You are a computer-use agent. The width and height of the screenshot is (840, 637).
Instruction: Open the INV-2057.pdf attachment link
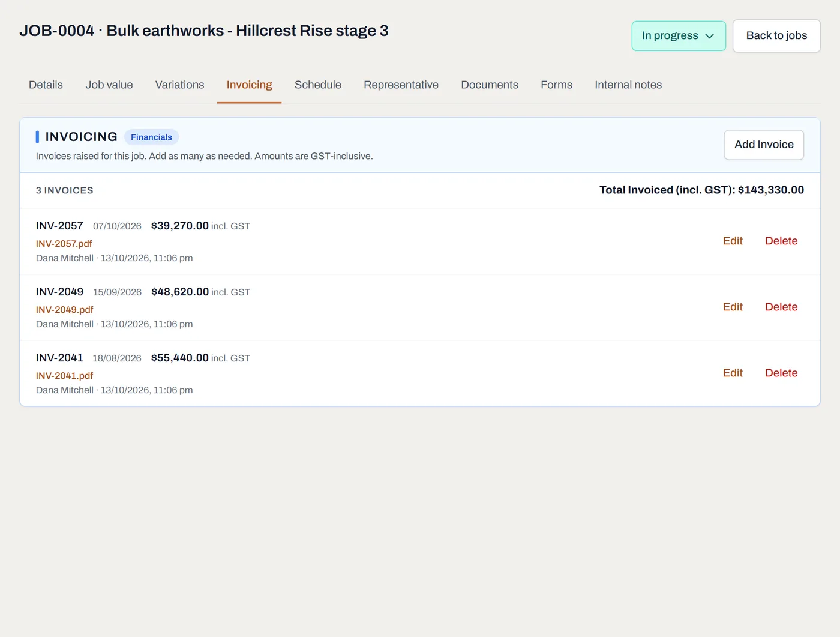point(64,244)
